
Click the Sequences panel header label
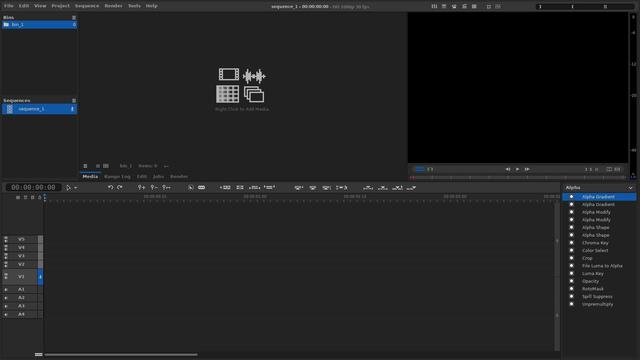[x=17, y=100]
